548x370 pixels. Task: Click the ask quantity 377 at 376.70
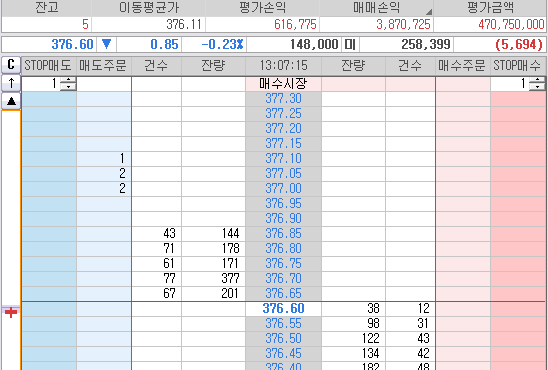[x=214, y=279]
